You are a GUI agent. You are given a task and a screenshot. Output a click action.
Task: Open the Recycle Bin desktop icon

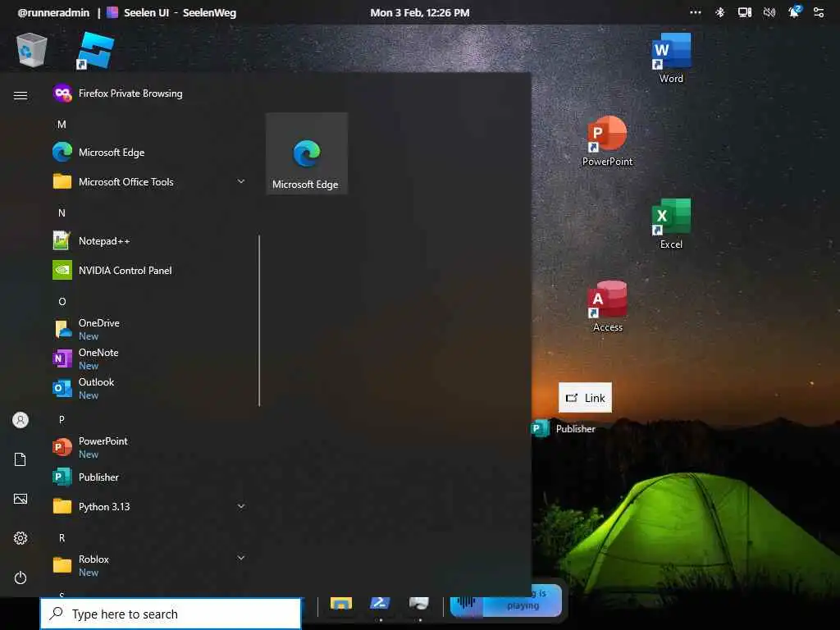coord(31,50)
